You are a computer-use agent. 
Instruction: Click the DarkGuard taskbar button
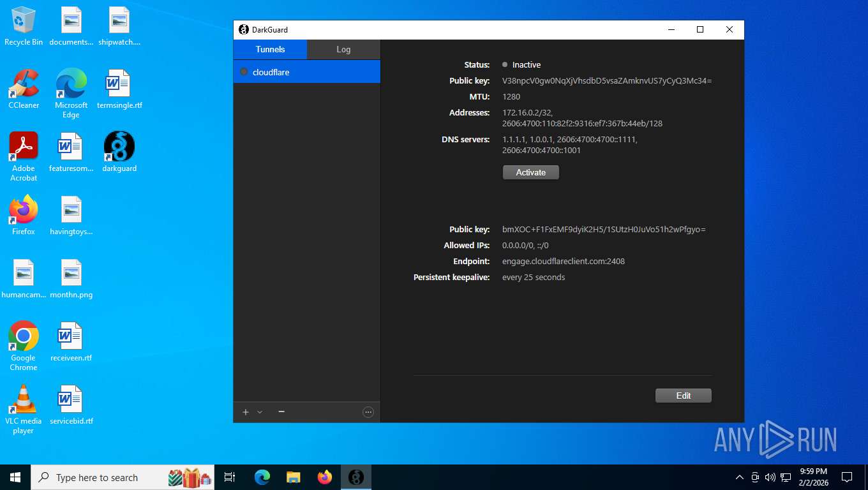pos(356,477)
